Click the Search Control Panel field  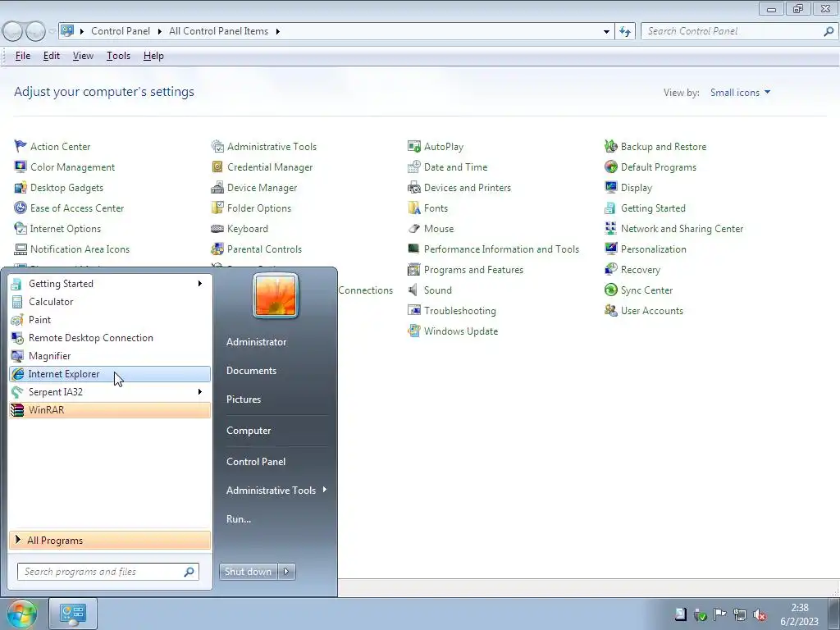tap(739, 31)
